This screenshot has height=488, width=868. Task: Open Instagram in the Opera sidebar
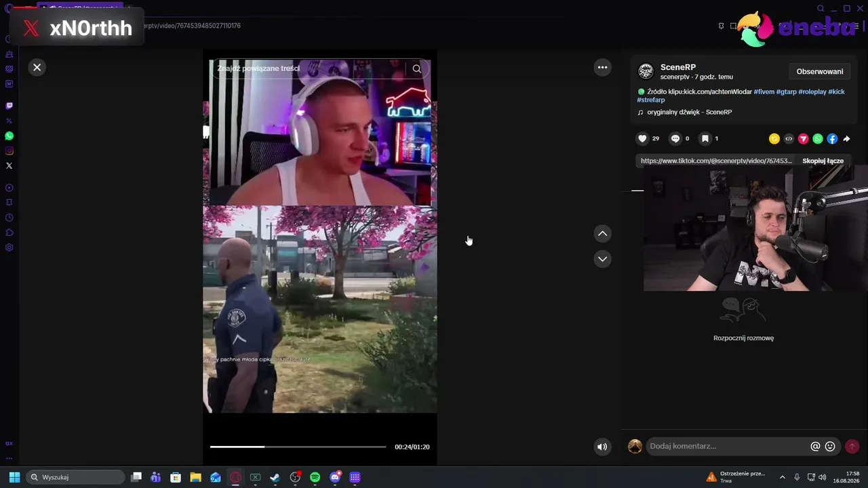pyautogui.click(x=9, y=150)
